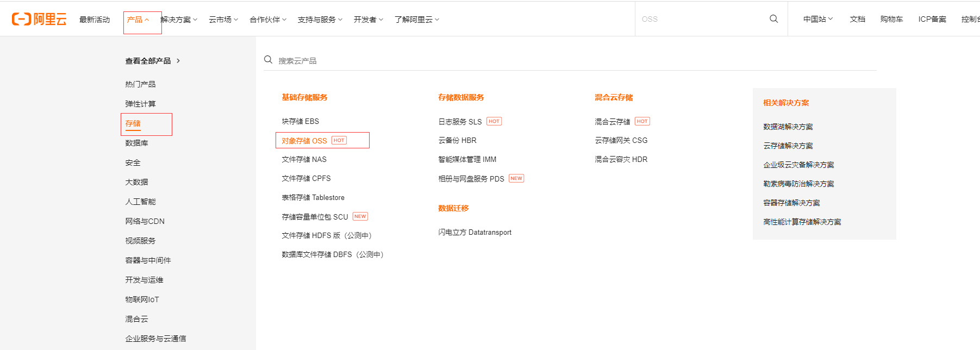Click the 基础存储服务 section heading

(x=304, y=97)
